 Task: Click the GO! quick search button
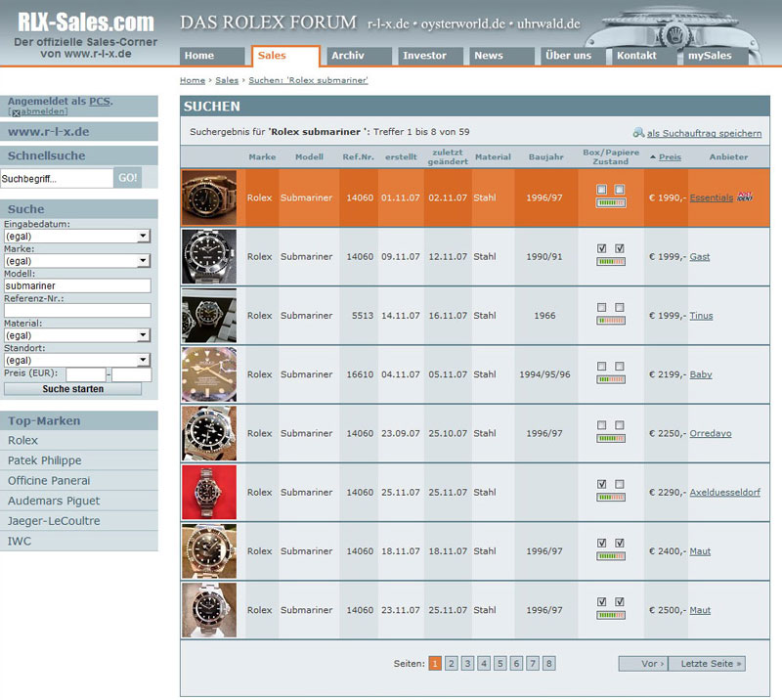click(x=128, y=178)
